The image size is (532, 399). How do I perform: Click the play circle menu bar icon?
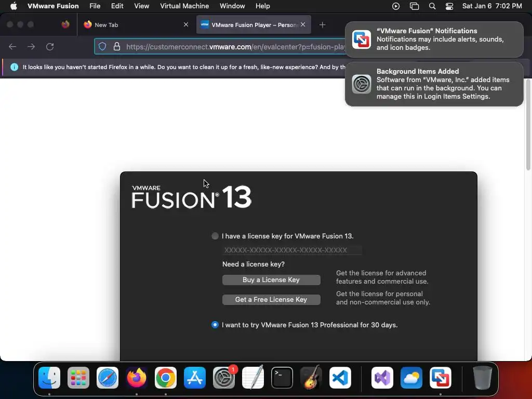395,6
